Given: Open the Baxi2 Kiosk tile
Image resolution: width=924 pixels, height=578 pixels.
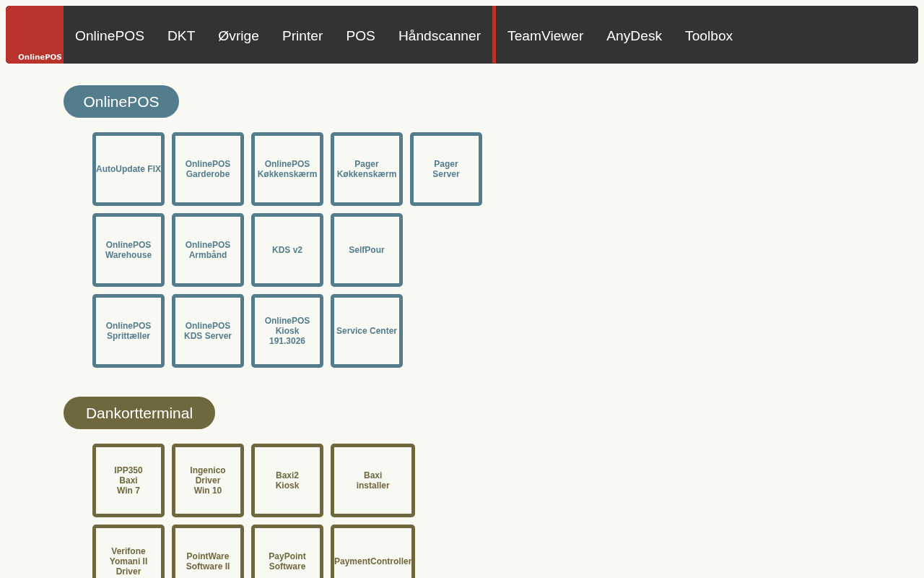Looking at the screenshot, I should [x=287, y=480].
